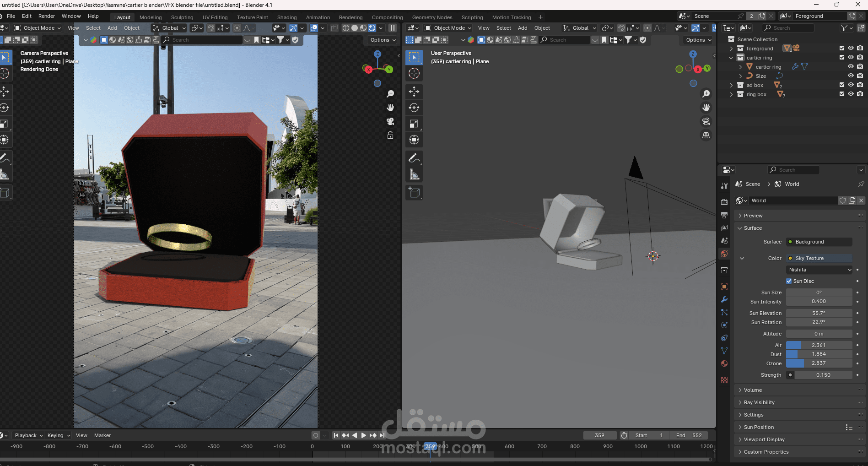Switch to the UV Editing workspace tab
Image resolution: width=868 pixels, height=466 pixels.
[x=215, y=17]
